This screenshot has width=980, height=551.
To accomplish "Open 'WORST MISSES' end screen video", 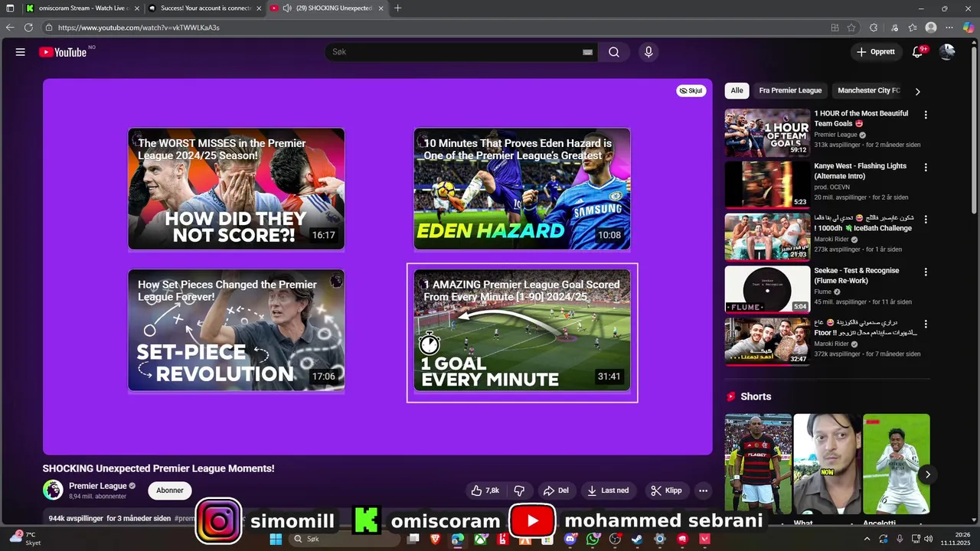I will [x=236, y=188].
